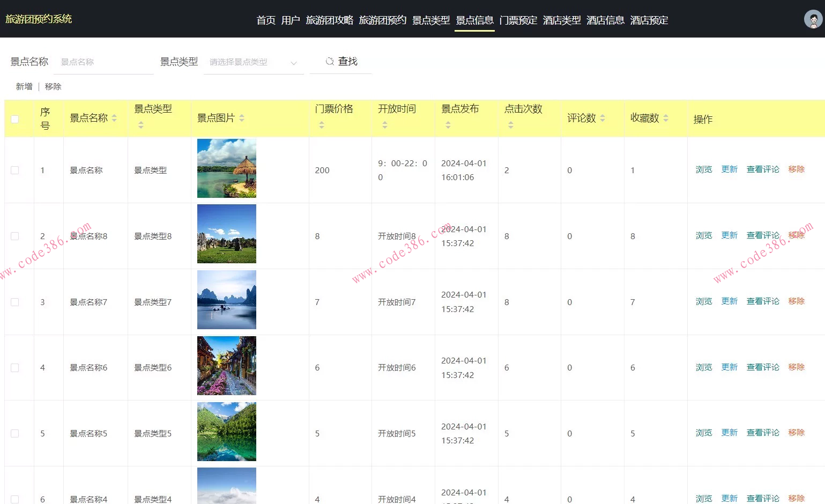Sort by 景点图片 column arrows
This screenshot has width=825, height=504.
[242, 118]
